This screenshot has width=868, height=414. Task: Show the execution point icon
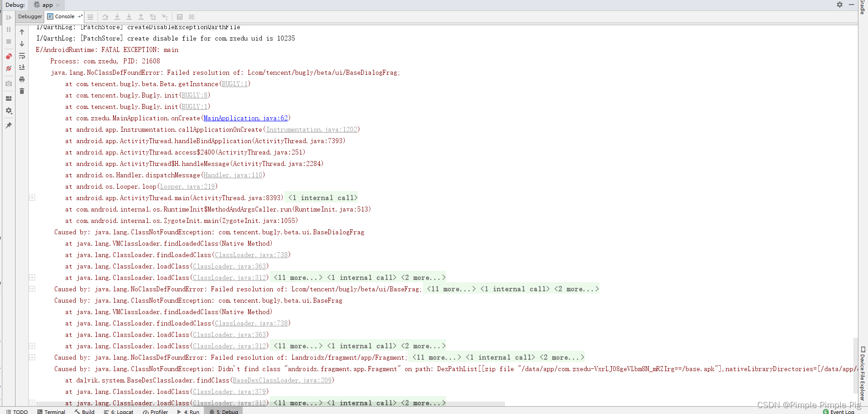coord(90,17)
